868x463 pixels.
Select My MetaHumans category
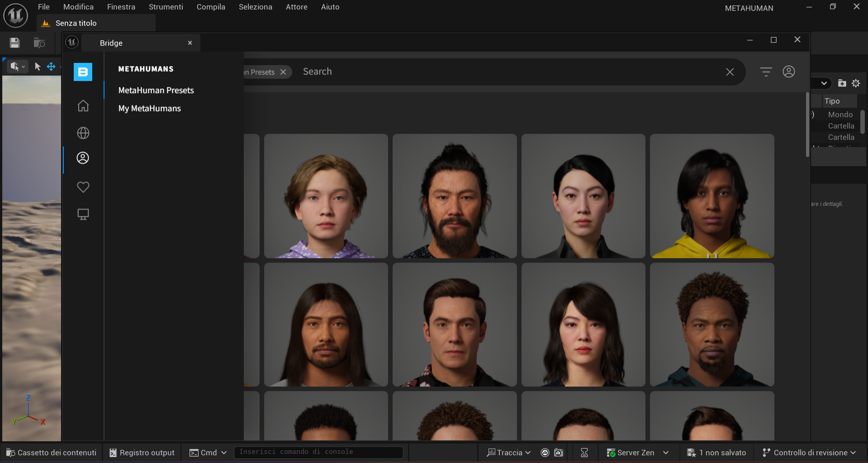coord(149,109)
